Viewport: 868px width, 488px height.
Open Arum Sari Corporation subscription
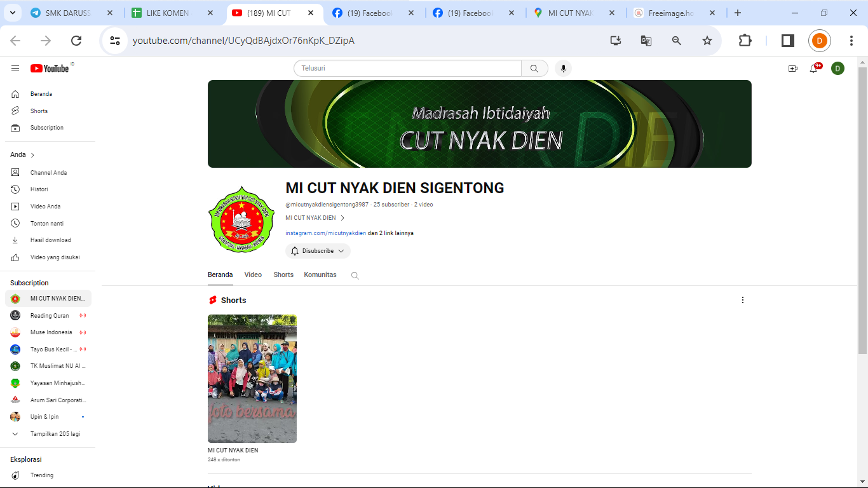48,400
